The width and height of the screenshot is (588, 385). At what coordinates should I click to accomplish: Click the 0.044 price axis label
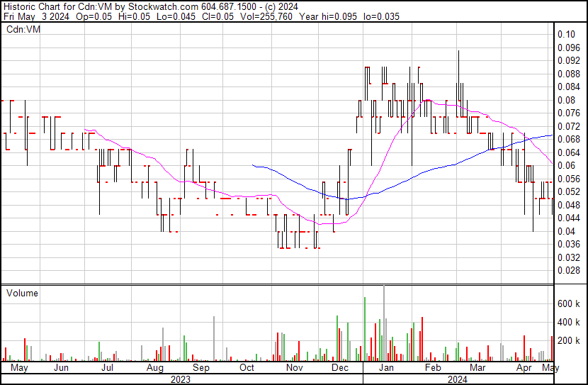tap(569, 218)
